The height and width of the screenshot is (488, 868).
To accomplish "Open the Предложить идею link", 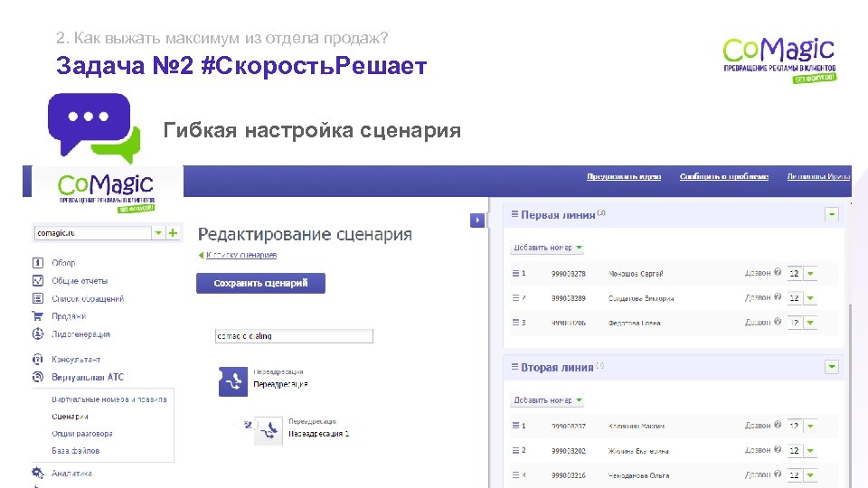I will pyautogui.click(x=624, y=176).
